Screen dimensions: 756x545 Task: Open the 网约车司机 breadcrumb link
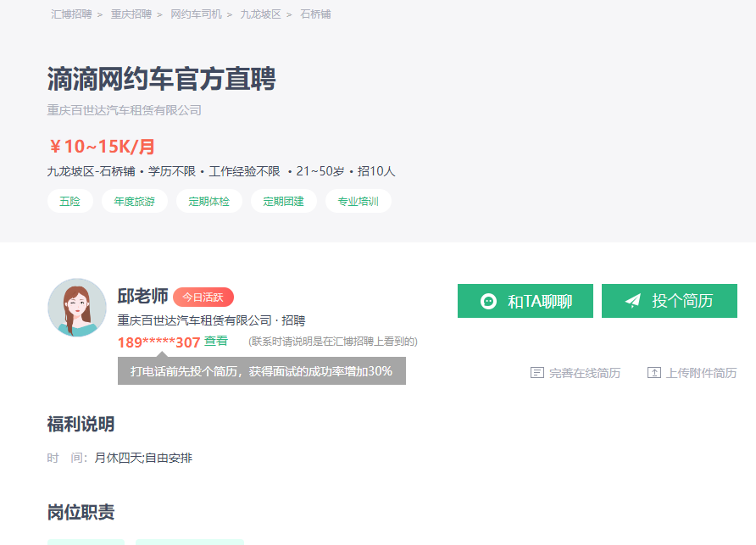click(x=197, y=14)
